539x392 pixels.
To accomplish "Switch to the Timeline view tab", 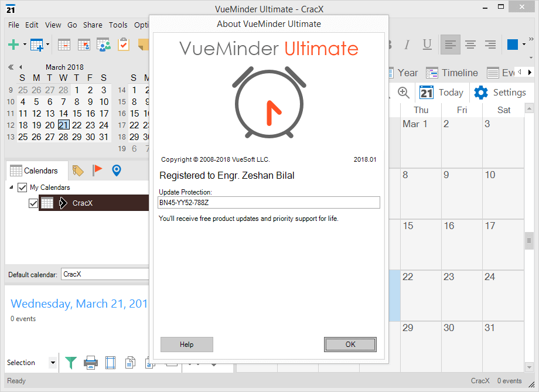I will pyautogui.click(x=452, y=73).
